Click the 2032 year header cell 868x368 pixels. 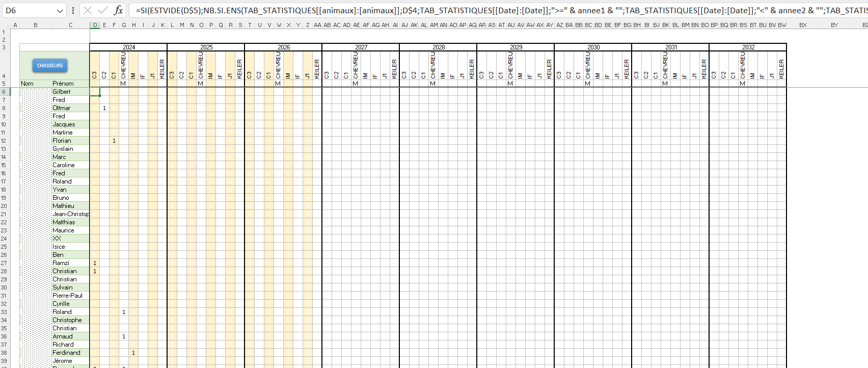click(x=748, y=47)
